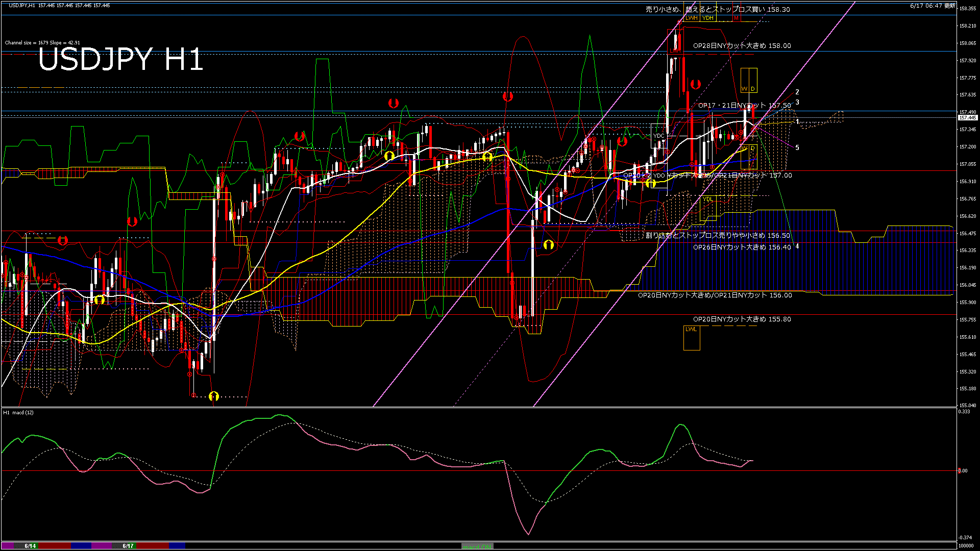The image size is (980, 551).
Task: Click projection line label number 5
Action: (x=797, y=147)
